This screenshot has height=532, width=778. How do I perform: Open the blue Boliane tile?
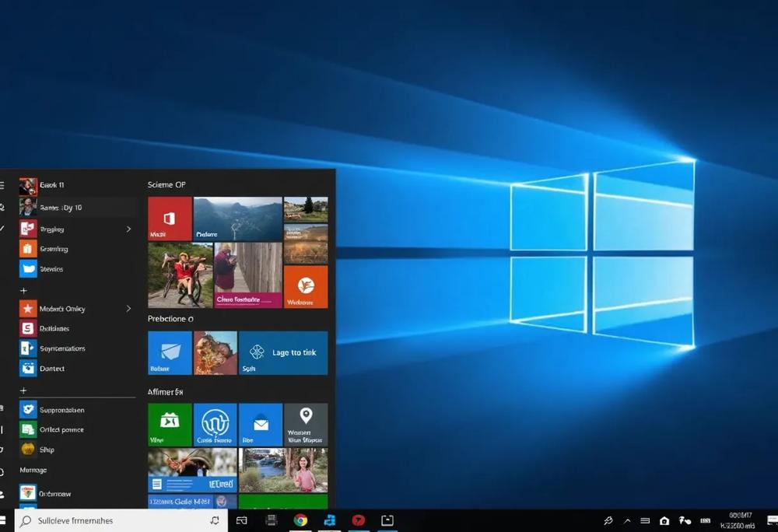(170, 353)
